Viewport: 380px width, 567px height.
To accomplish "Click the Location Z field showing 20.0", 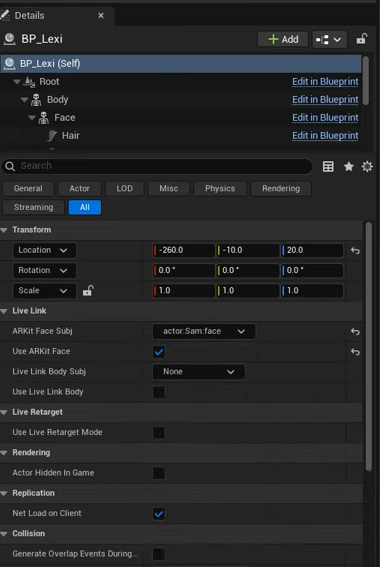I will (312, 250).
